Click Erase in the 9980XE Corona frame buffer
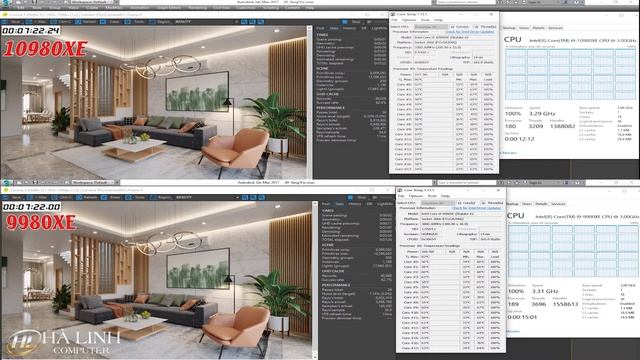The width and height of the screenshot is (640, 360). click(x=111, y=197)
